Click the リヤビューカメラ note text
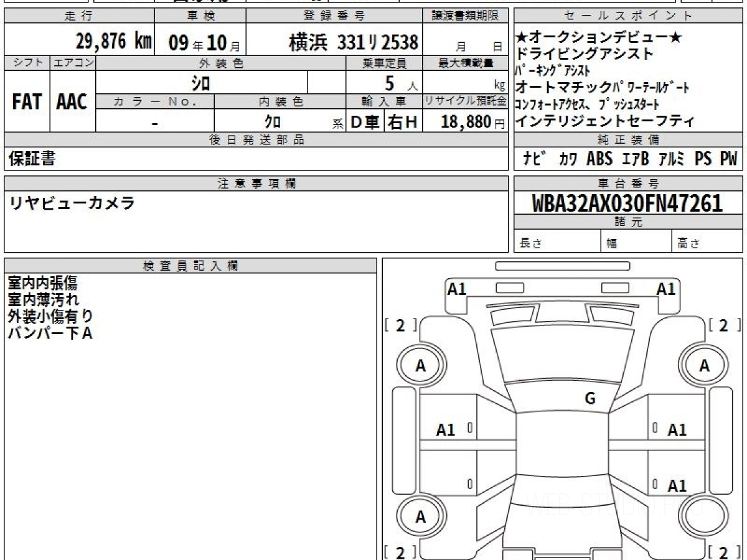Screen dimensions: 747x560 click(71, 203)
